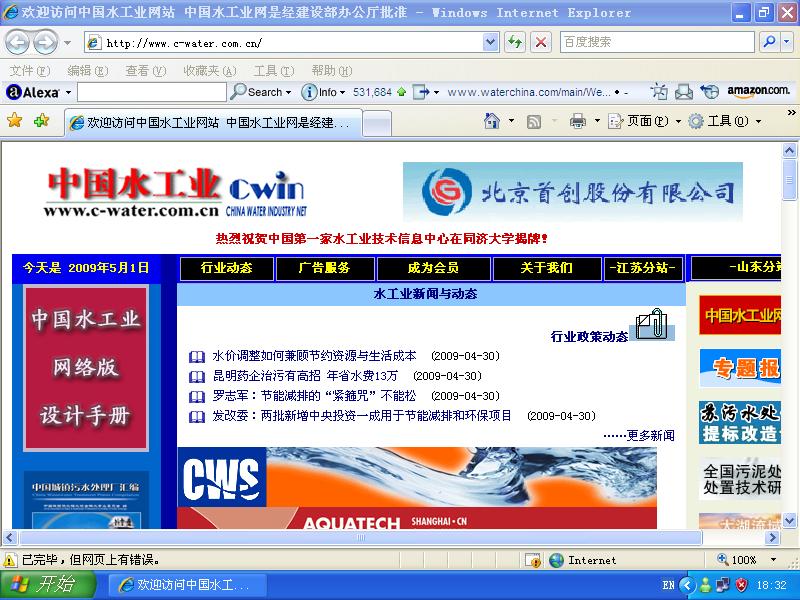The image size is (800, 600).
Task: Click the Alexa envelope mail icon
Action: (684, 92)
